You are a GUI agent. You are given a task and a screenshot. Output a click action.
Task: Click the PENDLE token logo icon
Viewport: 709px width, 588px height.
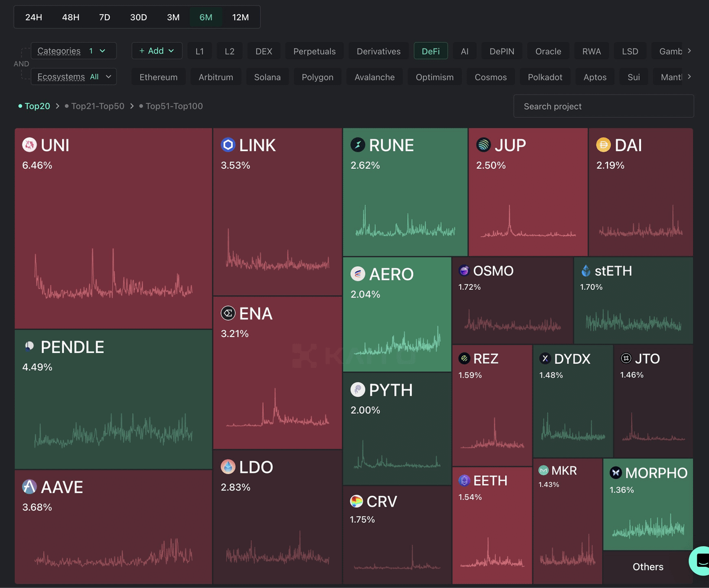click(x=30, y=347)
